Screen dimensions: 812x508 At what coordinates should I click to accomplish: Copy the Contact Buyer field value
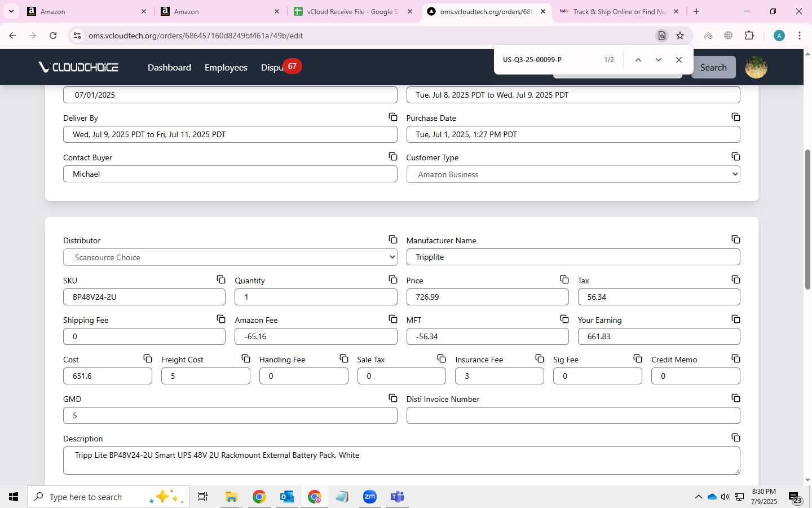393,156
